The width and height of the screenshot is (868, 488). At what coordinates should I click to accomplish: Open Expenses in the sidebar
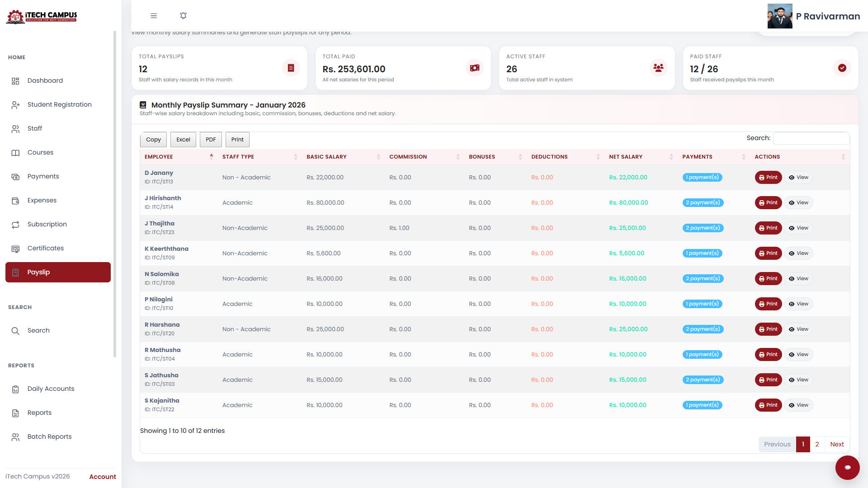[x=42, y=200]
